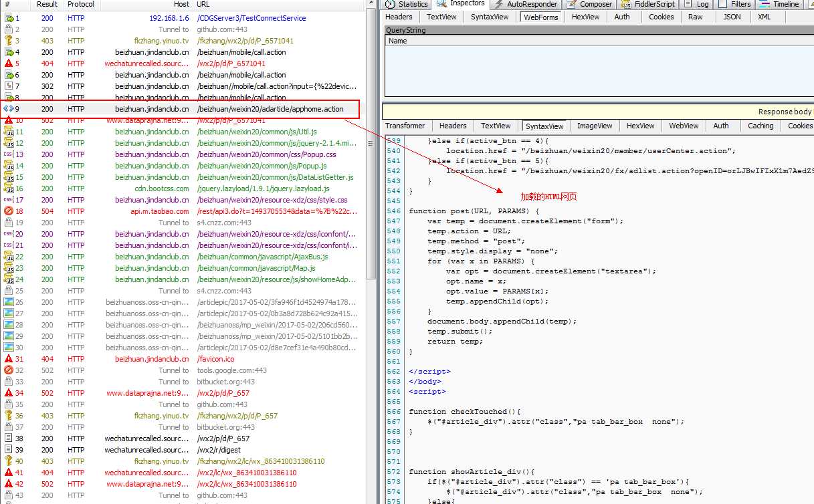
Task: Select the response Caching tab
Action: pos(760,126)
